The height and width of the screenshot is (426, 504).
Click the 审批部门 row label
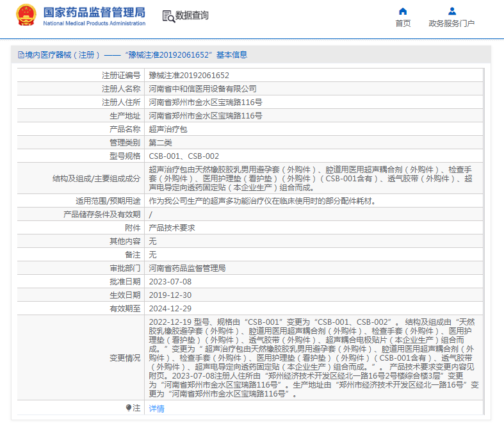click(x=125, y=268)
